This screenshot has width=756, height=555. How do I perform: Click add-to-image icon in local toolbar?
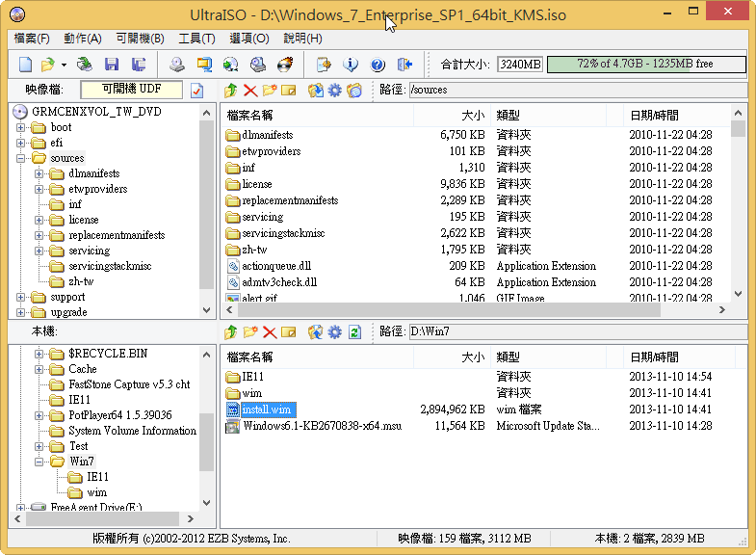pos(316,331)
